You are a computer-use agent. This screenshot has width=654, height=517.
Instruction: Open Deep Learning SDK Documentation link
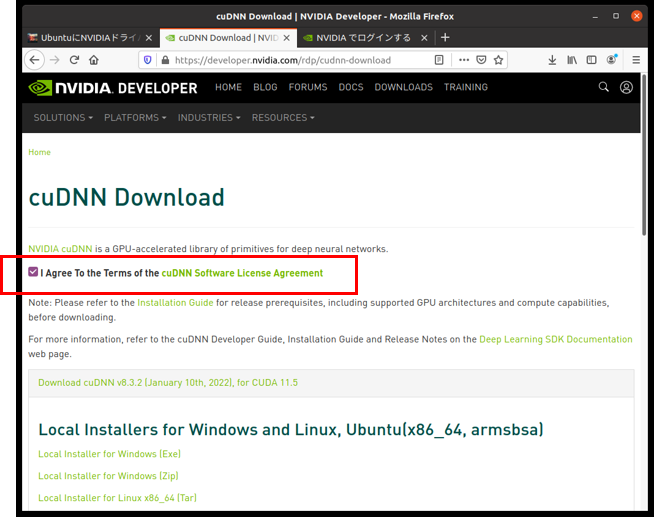click(556, 339)
